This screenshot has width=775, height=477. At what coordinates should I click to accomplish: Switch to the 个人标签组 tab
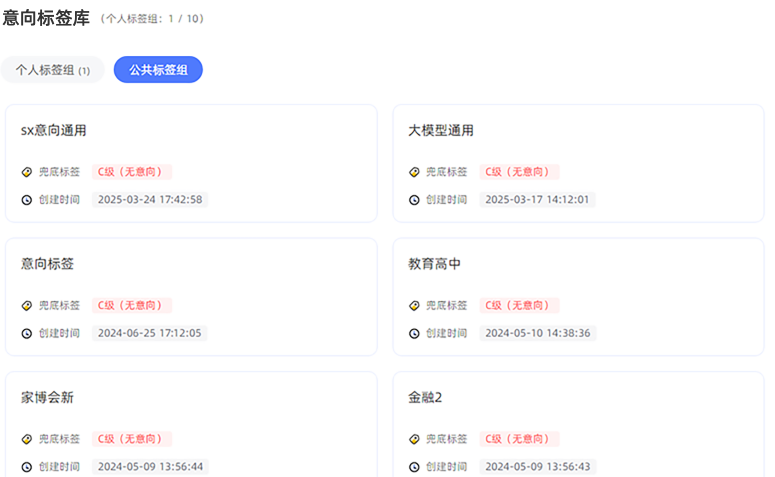point(52,70)
